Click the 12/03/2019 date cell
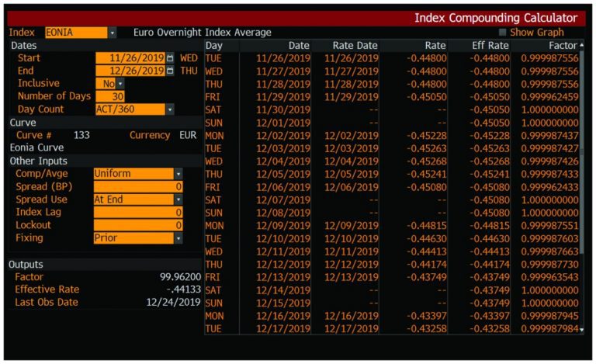 [283, 148]
